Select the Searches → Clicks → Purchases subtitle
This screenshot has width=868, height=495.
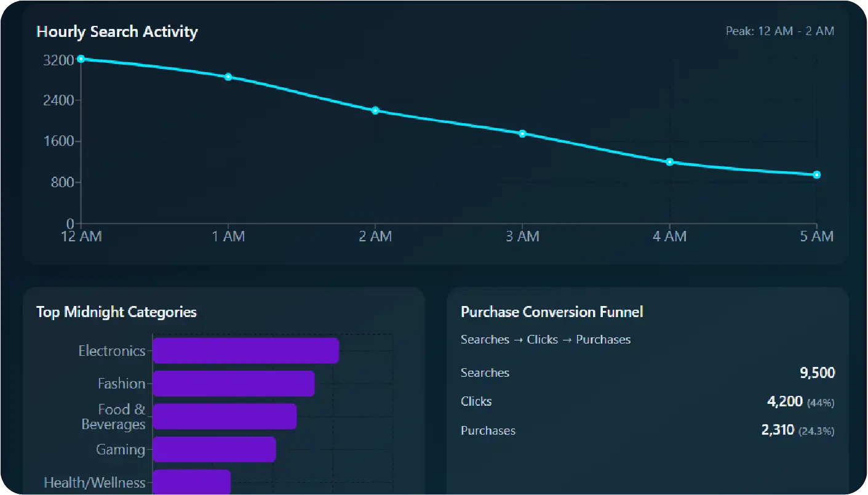click(545, 340)
